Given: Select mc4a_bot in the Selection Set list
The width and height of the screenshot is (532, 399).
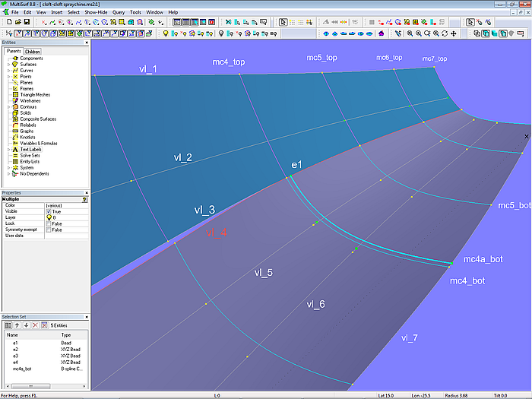Looking at the screenshot, I should (x=21, y=368).
